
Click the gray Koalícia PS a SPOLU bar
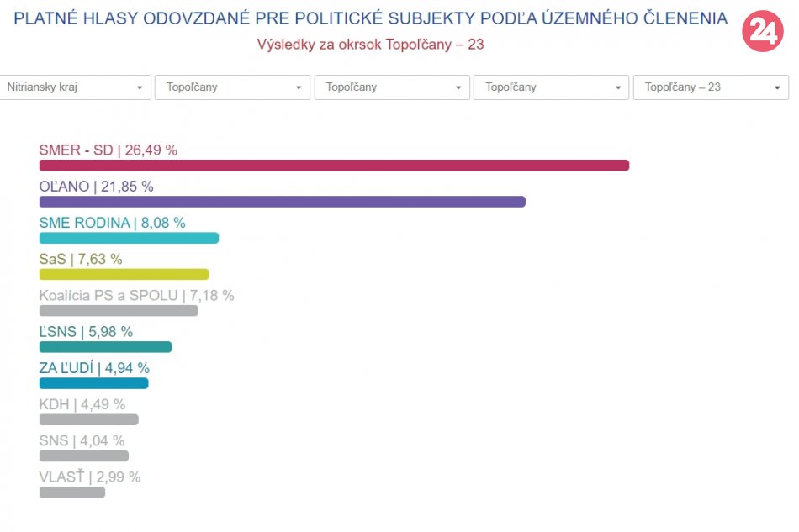pos(119,311)
